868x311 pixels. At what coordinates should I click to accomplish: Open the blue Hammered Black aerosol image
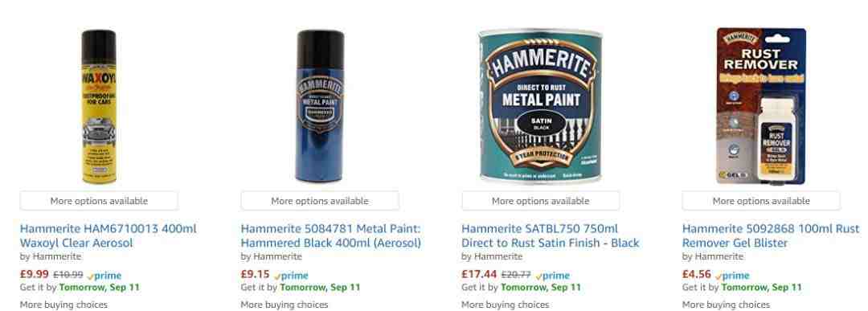(320, 106)
